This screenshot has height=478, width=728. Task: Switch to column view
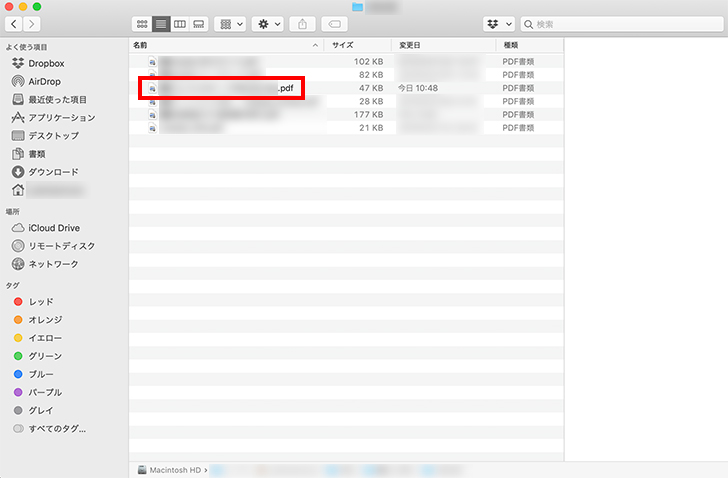[x=180, y=24]
